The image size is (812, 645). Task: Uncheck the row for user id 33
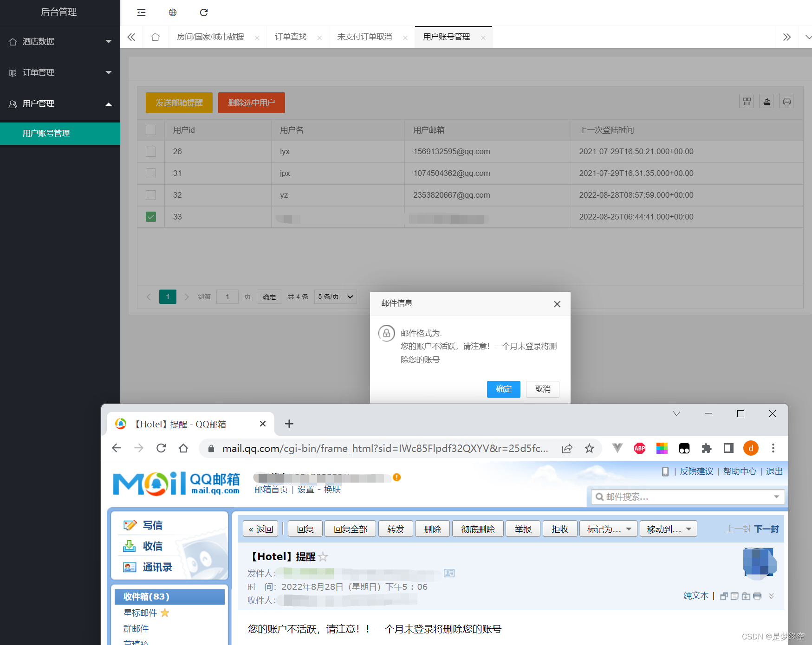[x=151, y=217]
